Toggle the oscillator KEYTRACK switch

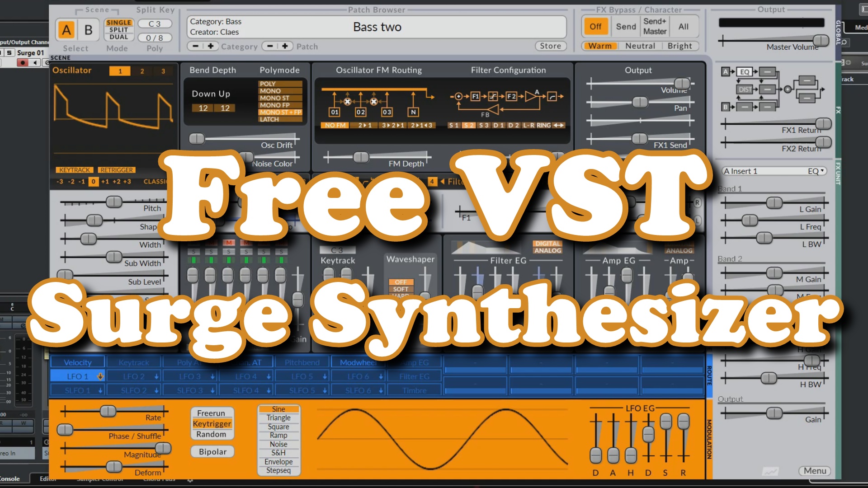tap(75, 170)
